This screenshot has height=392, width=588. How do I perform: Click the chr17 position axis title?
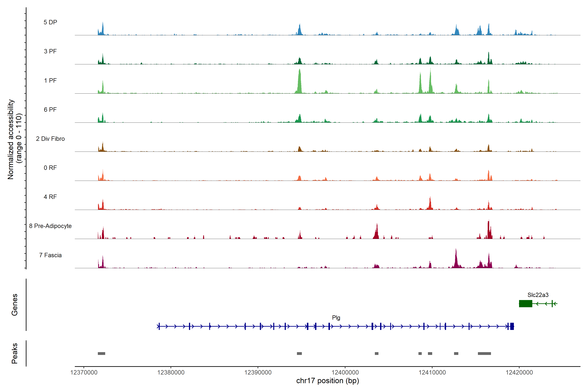(x=327, y=381)
